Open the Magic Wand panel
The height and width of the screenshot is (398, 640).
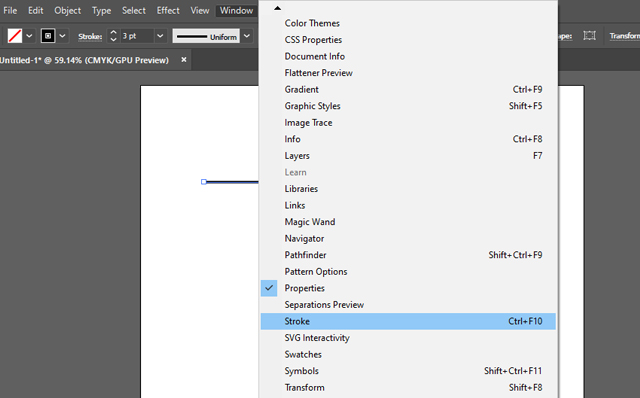408,222
